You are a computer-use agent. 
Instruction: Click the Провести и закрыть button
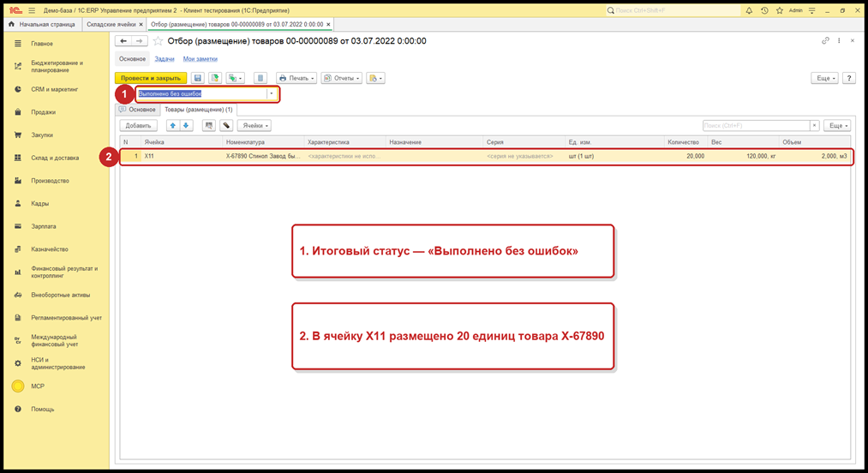point(151,78)
